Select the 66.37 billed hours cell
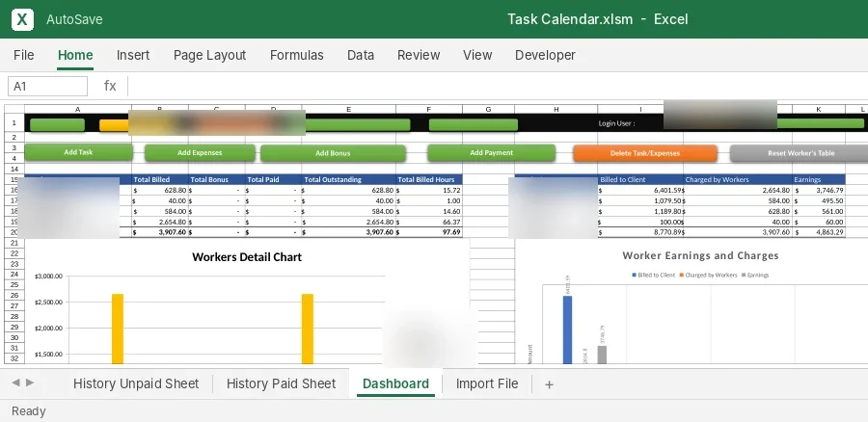The image size is (868, 422). 429,222
